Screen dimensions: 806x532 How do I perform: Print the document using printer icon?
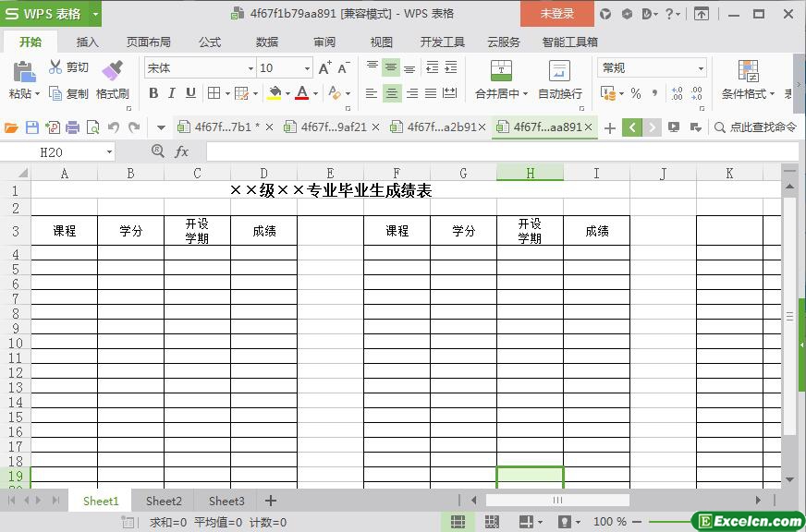click(72, 127)
